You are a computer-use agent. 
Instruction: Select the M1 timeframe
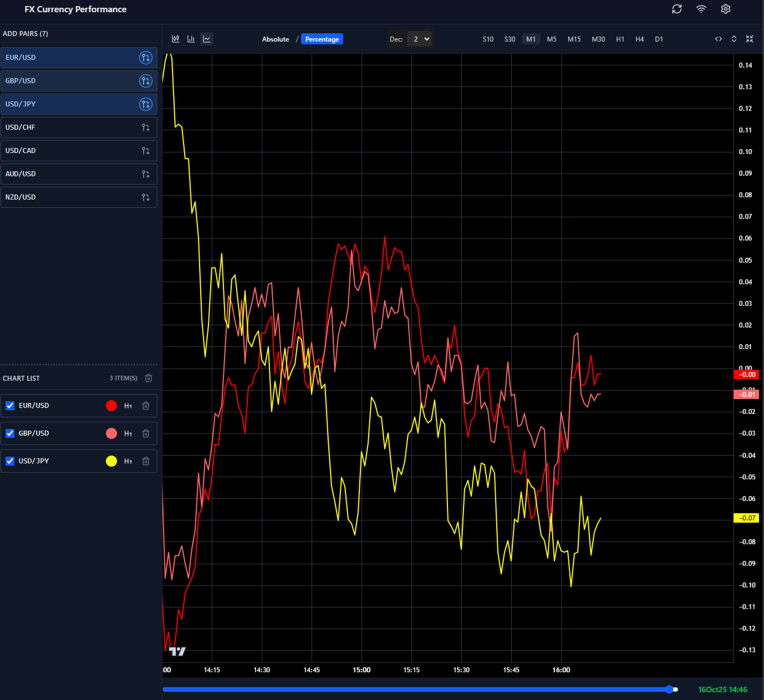tap(531, 39)
